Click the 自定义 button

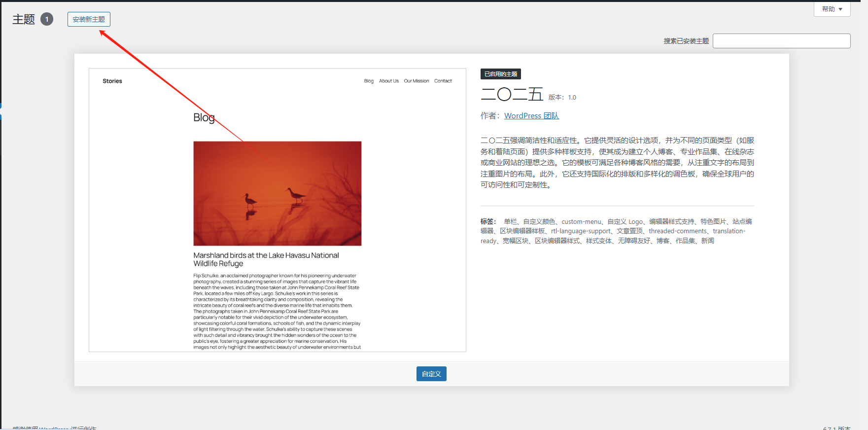pos(431,374)
